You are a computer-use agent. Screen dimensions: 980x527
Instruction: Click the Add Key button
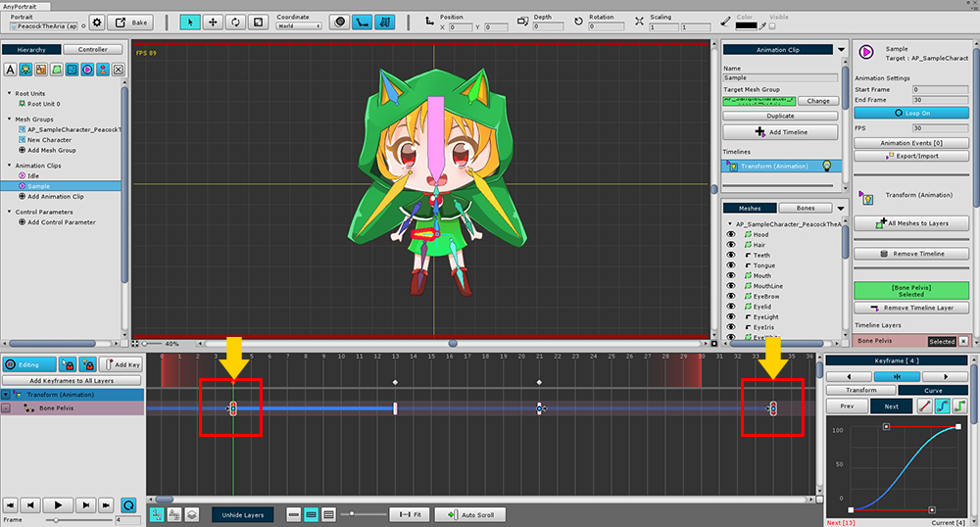(x=121, y=364)
